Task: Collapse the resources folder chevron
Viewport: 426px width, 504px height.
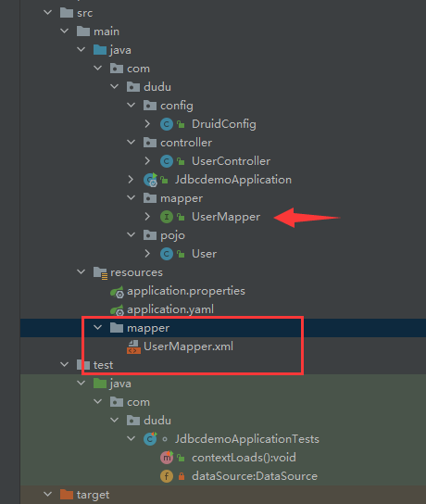Action: tap(81, 272)
